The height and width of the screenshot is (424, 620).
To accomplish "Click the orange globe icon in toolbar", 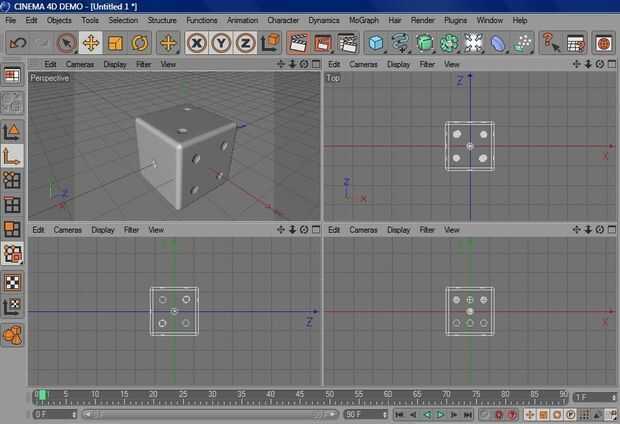I will point(603,43).
